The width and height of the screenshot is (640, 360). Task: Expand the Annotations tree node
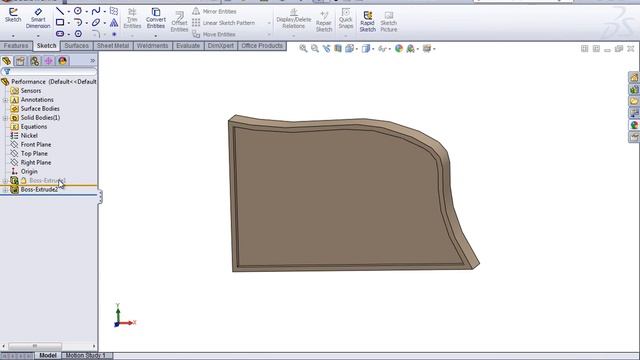point(5,100)
